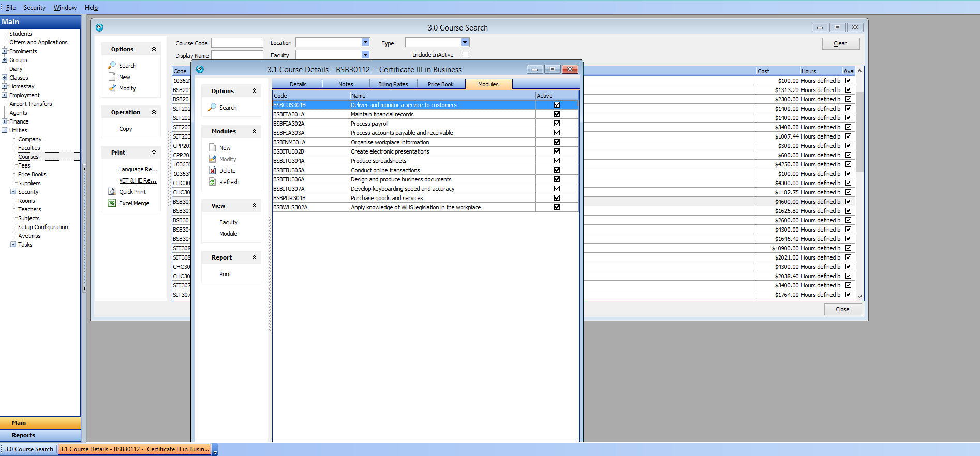This screenshot has width=980, height=456.
Task: Uncheck Active for Process payroll module
Action: [557, 124]
